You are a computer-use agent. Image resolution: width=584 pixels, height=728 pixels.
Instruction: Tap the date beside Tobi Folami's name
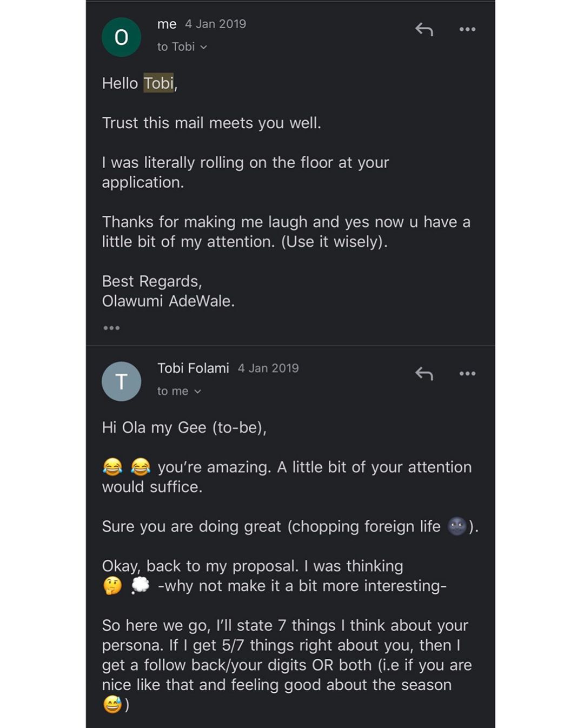click(x=268, y=368)
